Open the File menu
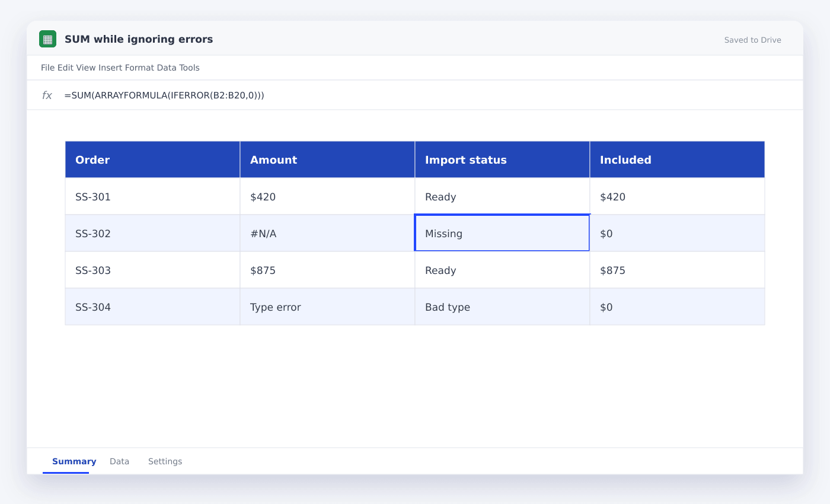 tap(47, 68)
